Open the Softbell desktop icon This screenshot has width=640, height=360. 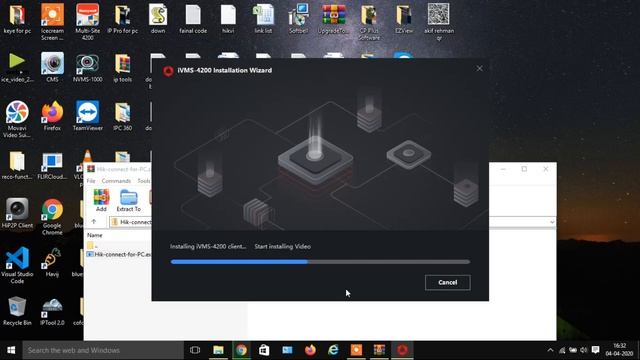pos(298,19)
